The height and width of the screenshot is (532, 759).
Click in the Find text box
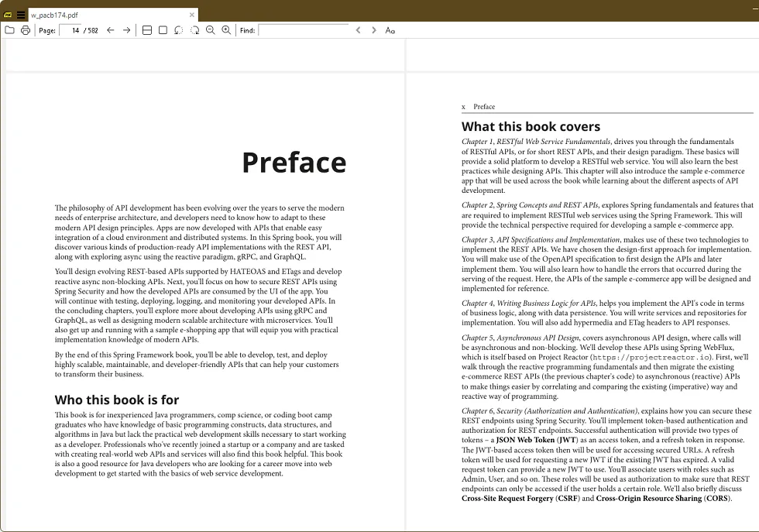tap(304, 30)
